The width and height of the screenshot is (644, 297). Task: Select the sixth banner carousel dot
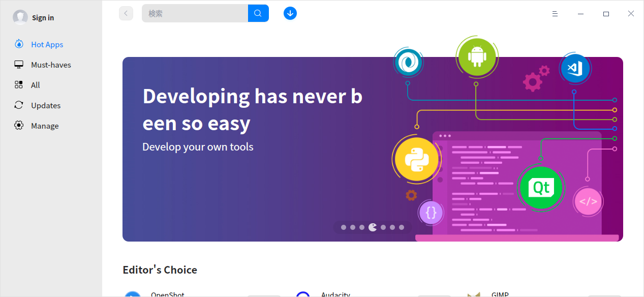pyautogui.click(x=392, y=227)
